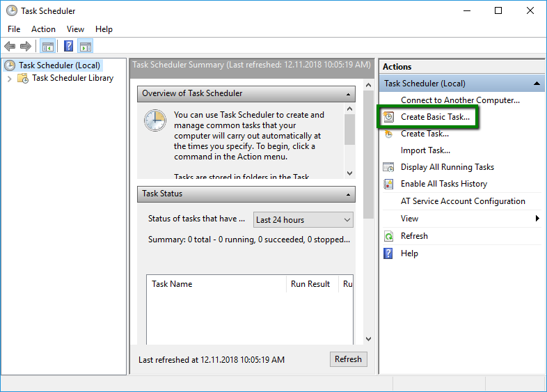Image resolution: width=547 pixels, height=392 pixels.
Task: Collapse the Task Scheduler (Local) actions group
Action: [x=537, y=84]
